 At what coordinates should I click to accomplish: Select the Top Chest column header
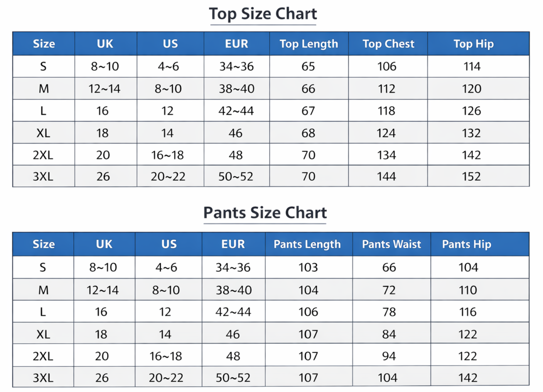tap(388, 44)
